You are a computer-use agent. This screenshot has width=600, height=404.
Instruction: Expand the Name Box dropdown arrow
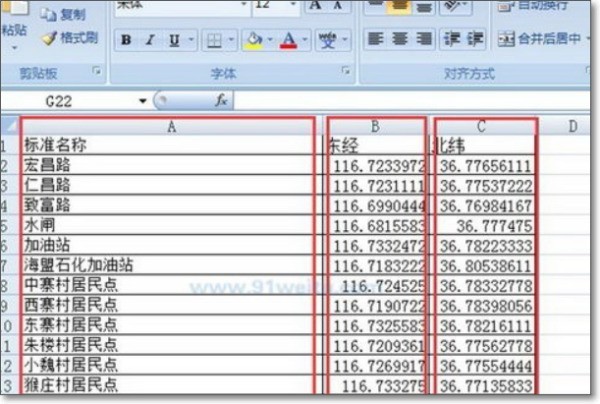143,101
